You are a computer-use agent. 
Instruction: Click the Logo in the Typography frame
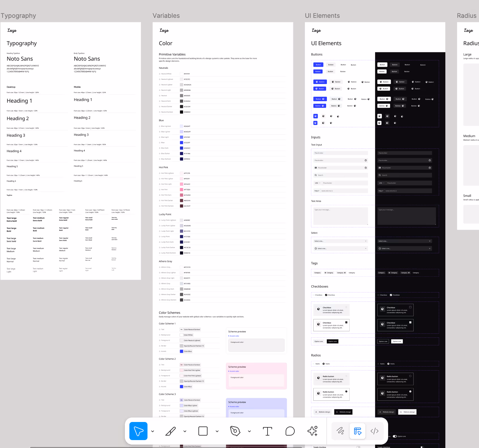(x=12, y=31)
